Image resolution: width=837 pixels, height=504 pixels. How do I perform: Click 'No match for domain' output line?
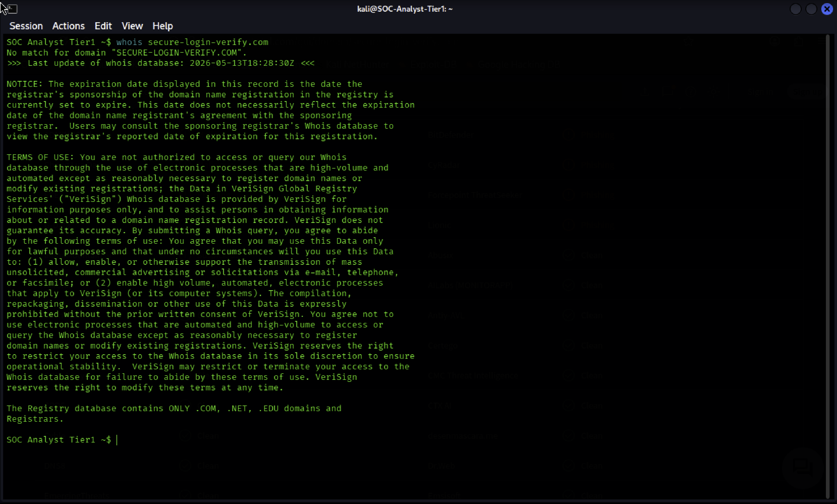click(127, 53)
